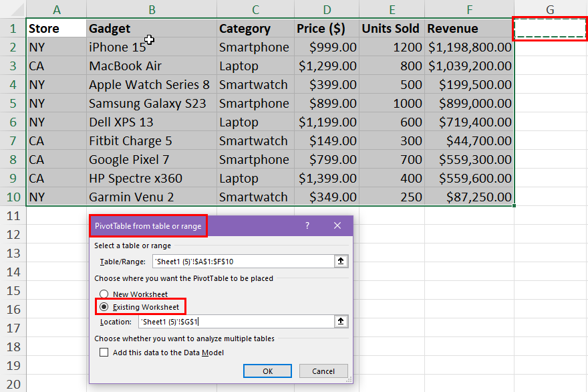Select column C header

[x=255, y=9]
